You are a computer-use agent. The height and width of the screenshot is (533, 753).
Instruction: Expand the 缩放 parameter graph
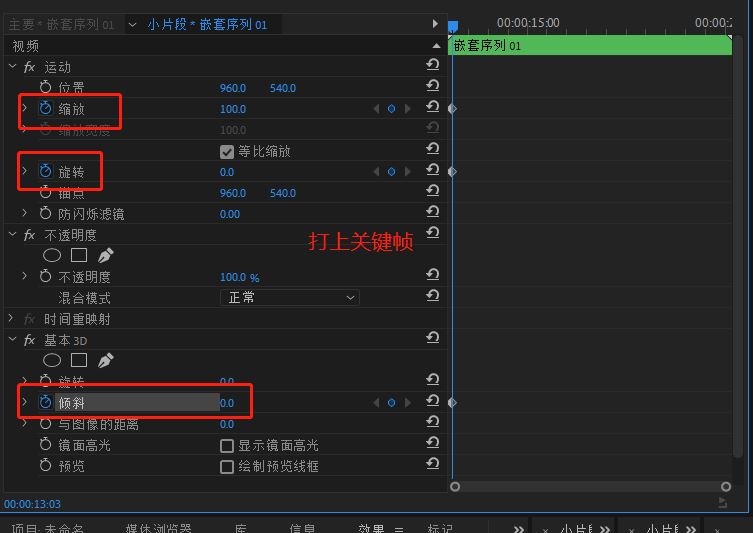pos(25,108)
